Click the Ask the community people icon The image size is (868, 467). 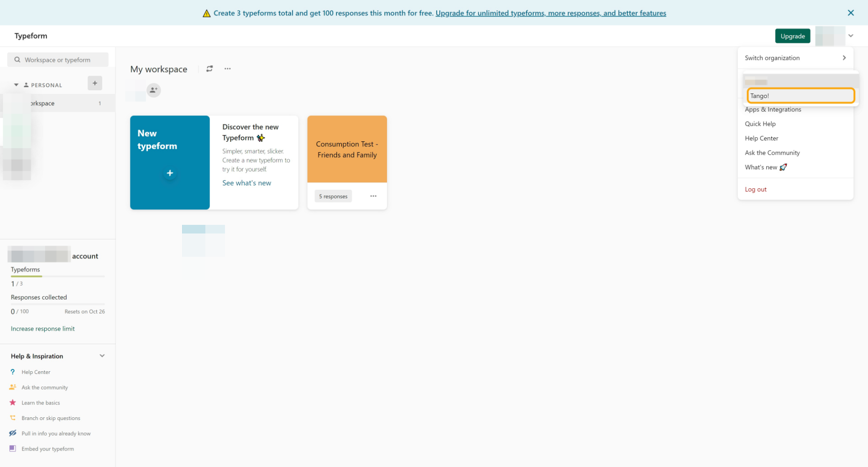(x=13, y=387)
